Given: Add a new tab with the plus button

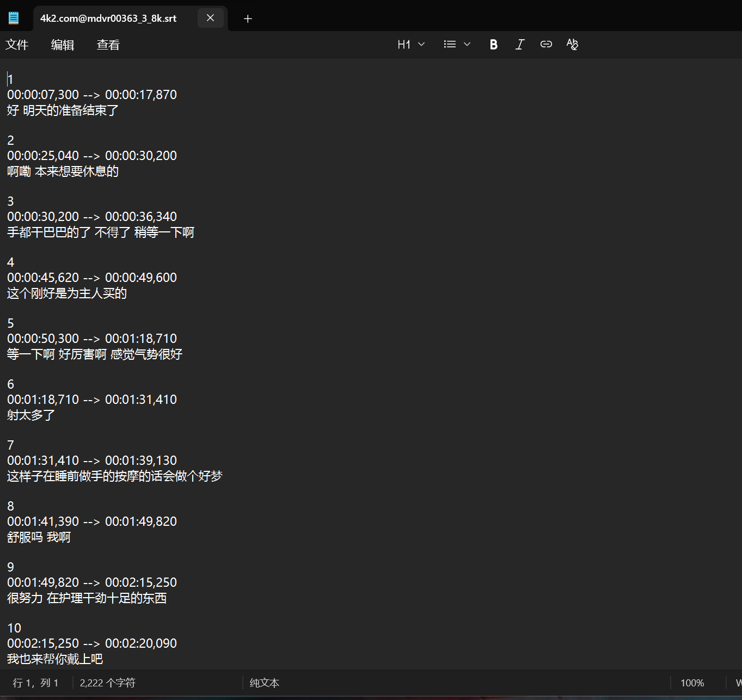Looking at the screenshot, I should 248,19.
